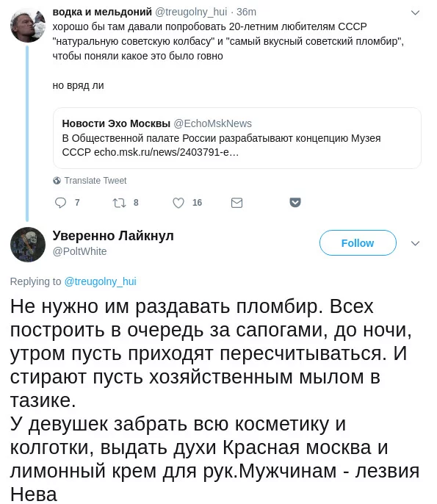Viewport: 437px width, 504px height.
Task: Click the @PoltWhite handle under name
Action: coord(79,251)
